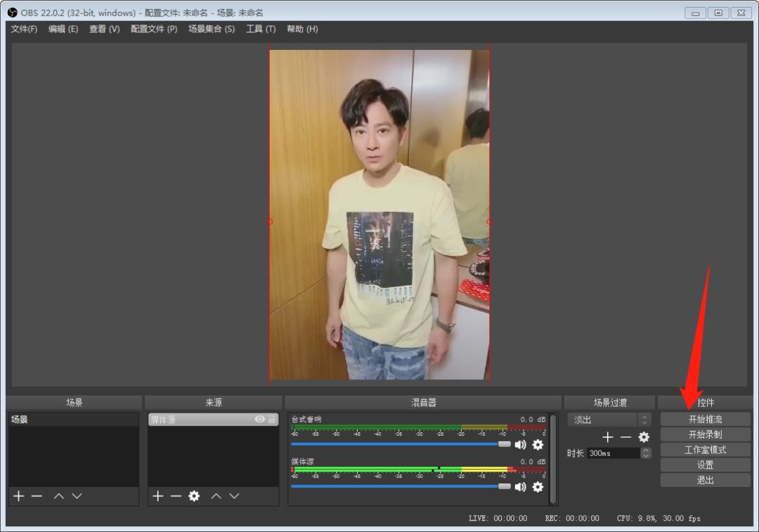Add a new scene with plus icon

(19, 496)
